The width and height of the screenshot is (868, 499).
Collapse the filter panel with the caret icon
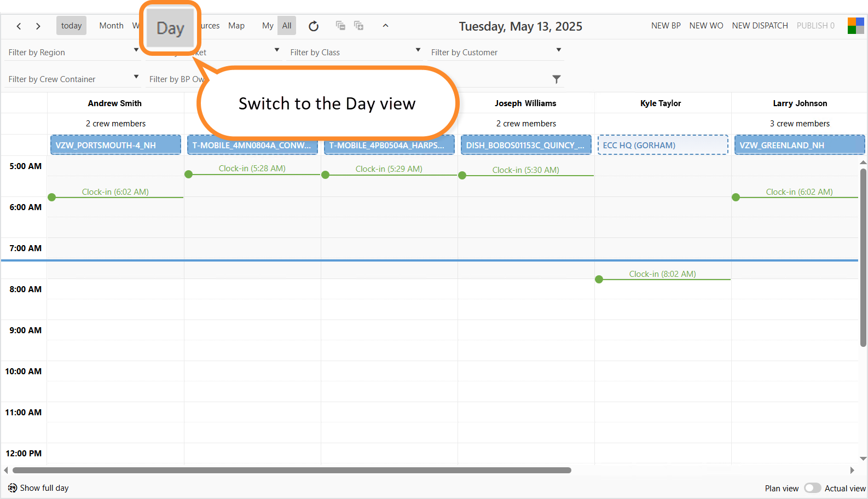(x=385, y=25)
